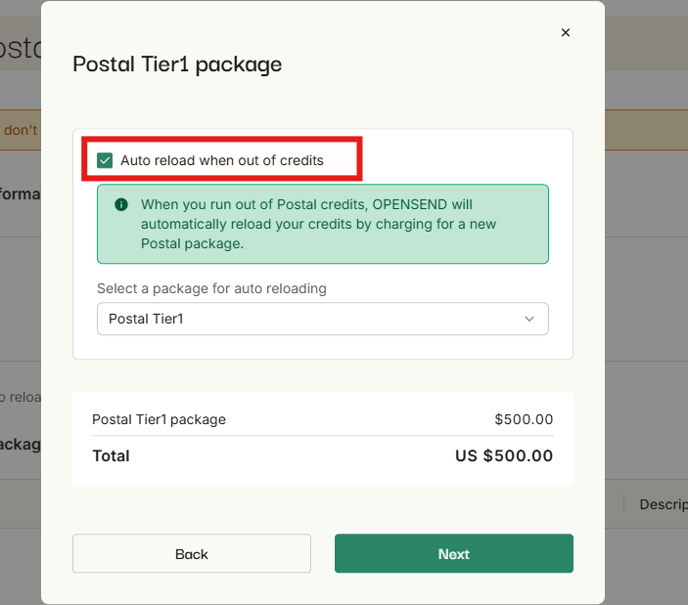Image resolution: width=688 pixels, height=605 pixels.
Task: Click the $500.00 package price
Action: click(x=523, y=419)
